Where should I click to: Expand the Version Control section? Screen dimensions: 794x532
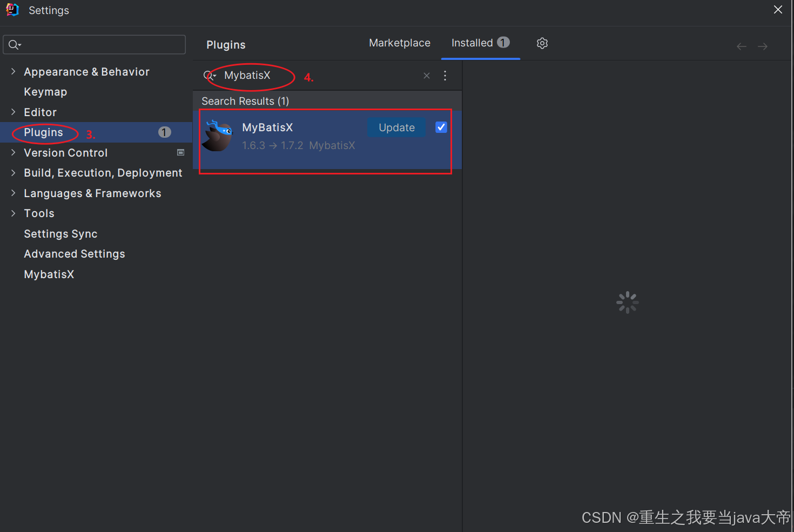14,153
